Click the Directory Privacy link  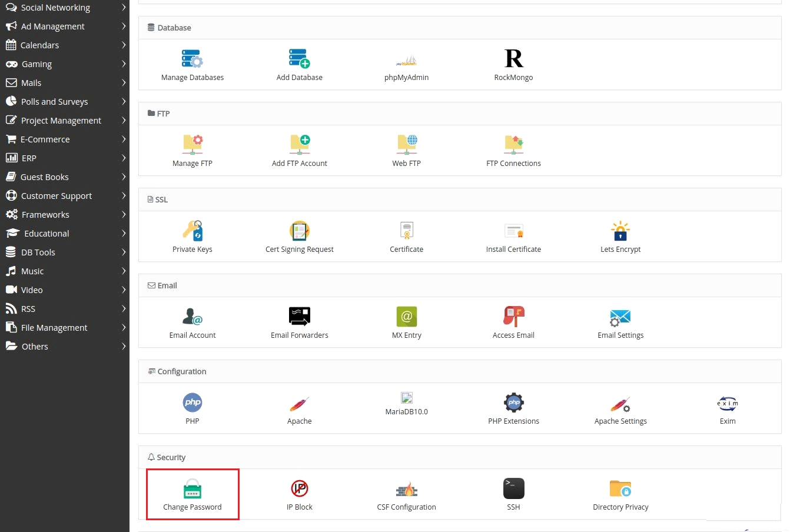tap(620, 507)
